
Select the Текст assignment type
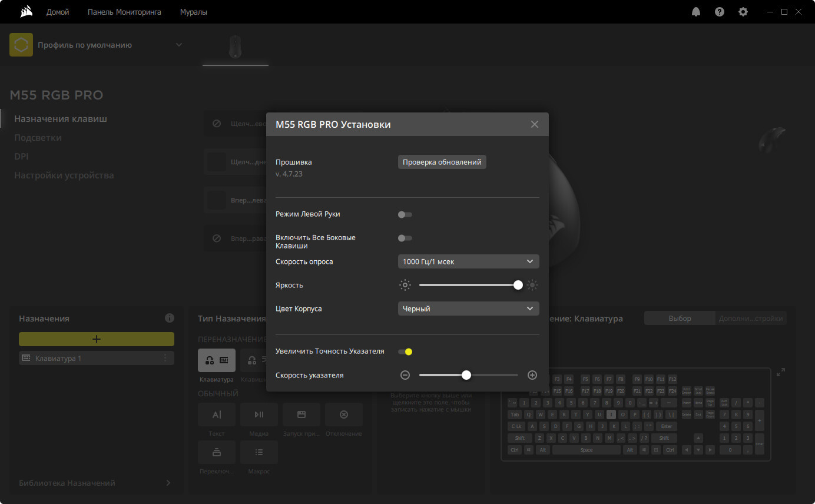[217, 415]
